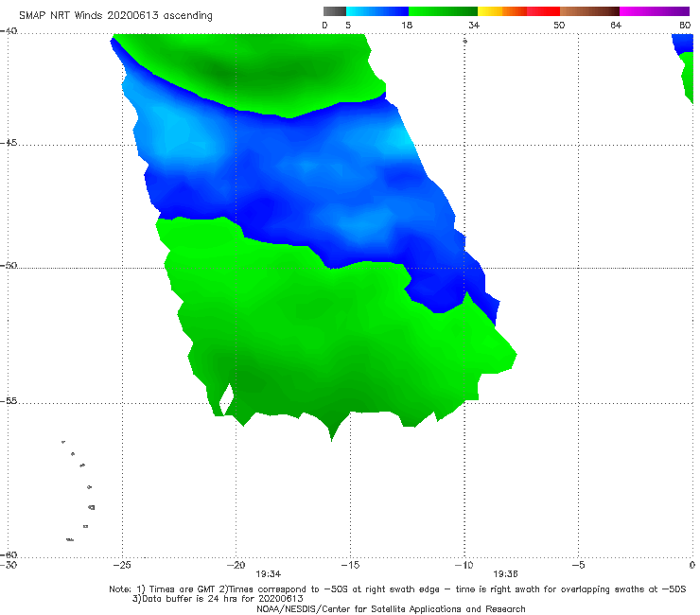Click the longitude label -20
Viewport: 700px width, 615px height.
pos(236,565)
